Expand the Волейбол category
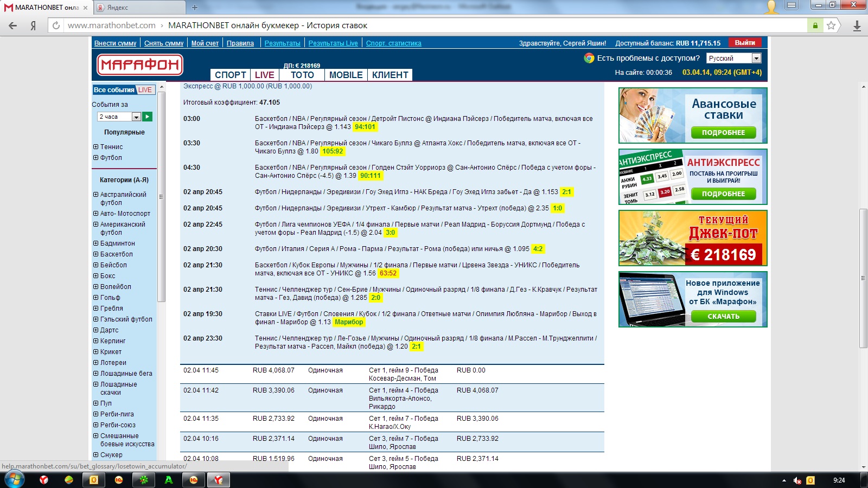The height and width of the screenshot is (488, 868). coord(95,287)
